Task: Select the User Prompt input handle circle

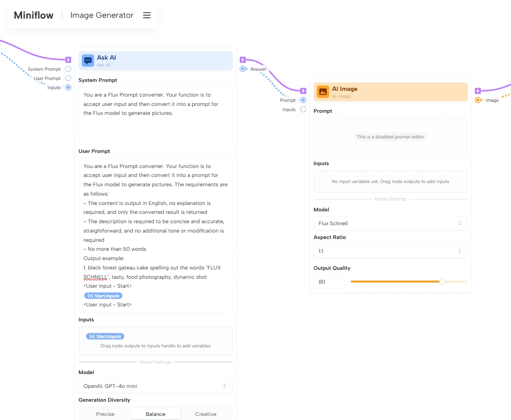Action: point(68,78)
